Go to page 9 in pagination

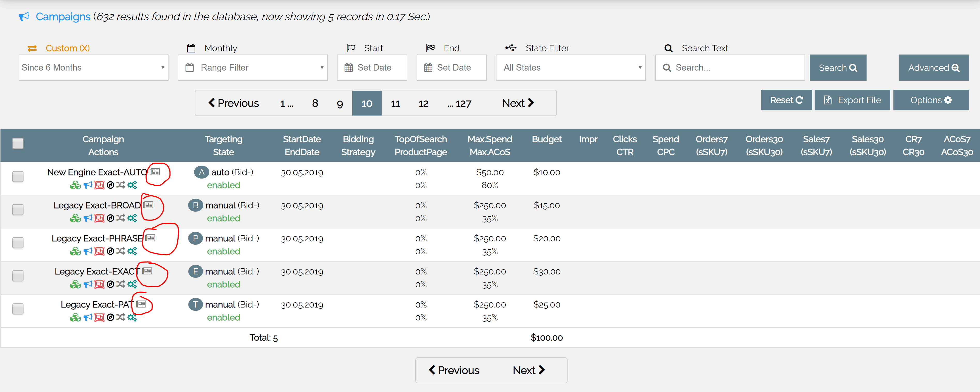[x=340, y=103]
